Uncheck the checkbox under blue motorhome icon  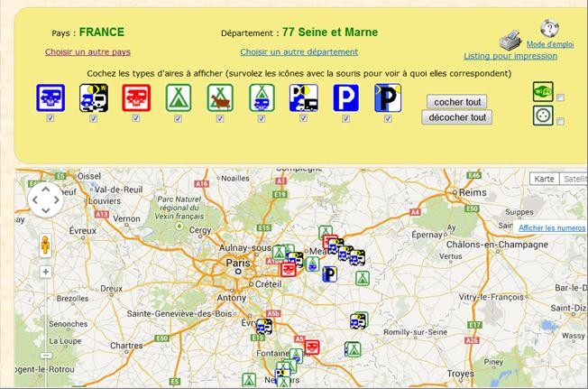tap(51, 118)
